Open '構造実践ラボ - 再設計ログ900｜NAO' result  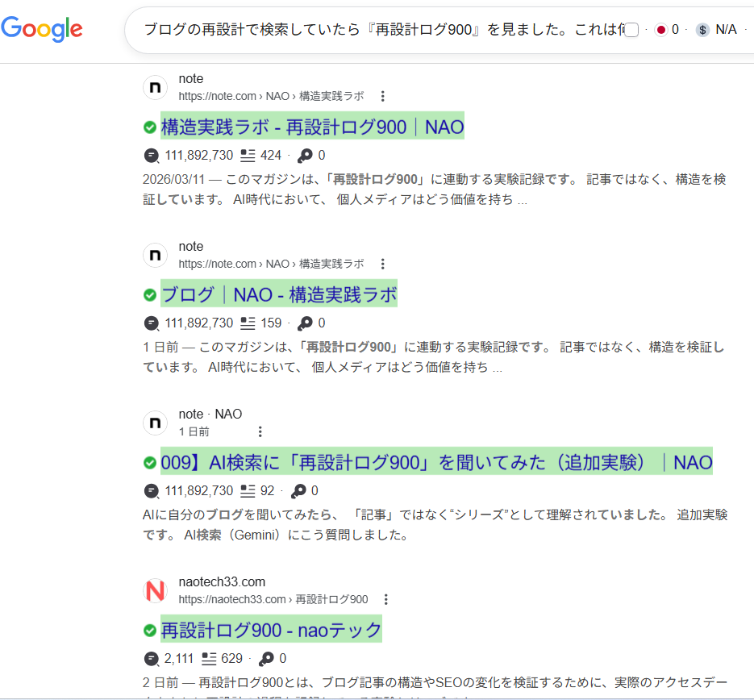tap(312, 127)
